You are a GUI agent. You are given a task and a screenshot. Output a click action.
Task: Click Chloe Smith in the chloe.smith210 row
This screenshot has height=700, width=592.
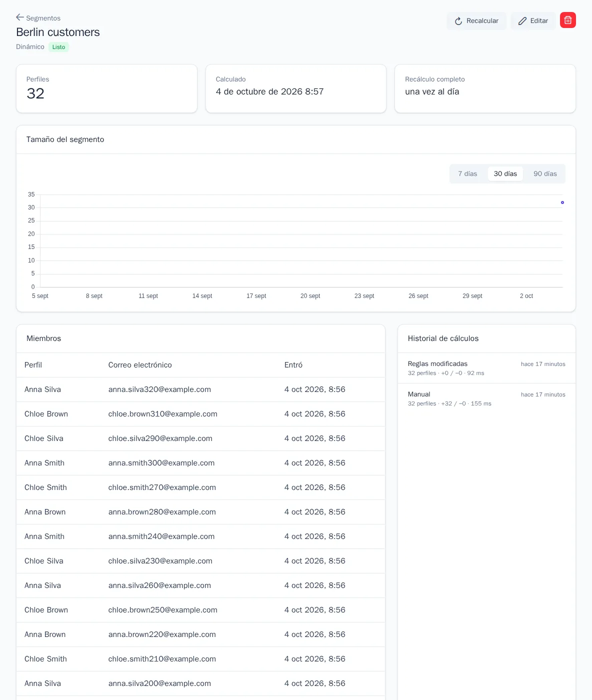click(45, 659)
